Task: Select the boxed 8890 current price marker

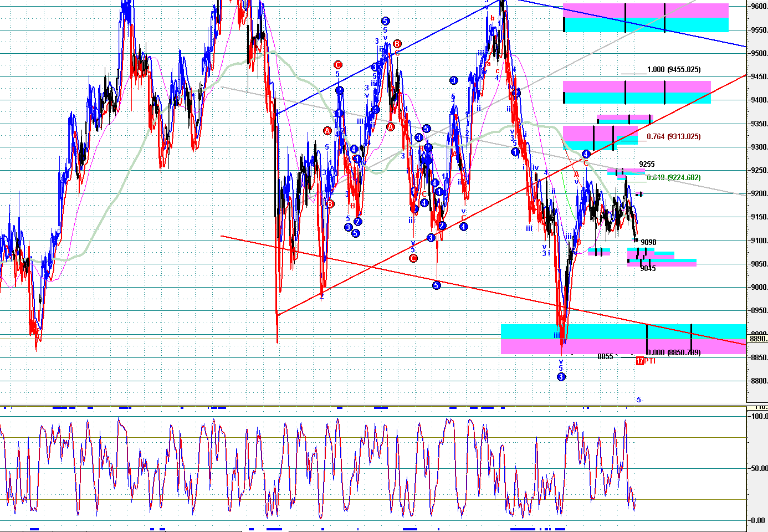Action: tap(758, 339)
